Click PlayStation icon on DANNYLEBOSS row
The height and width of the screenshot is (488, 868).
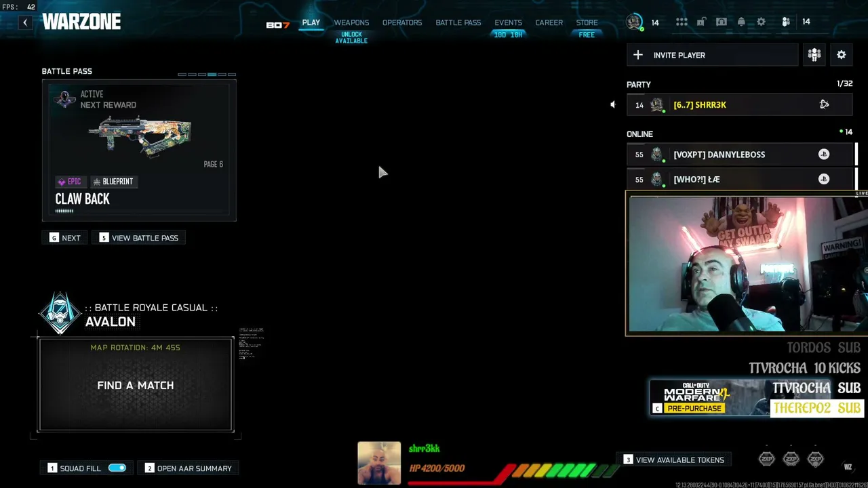(824, 155)
